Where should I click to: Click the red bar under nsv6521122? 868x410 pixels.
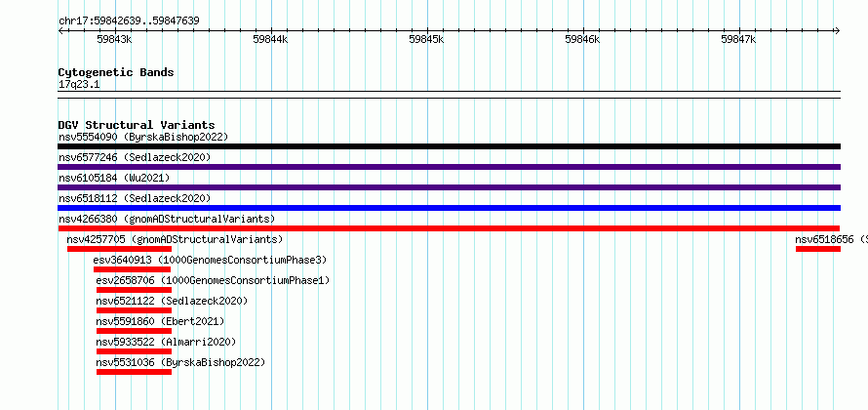coord(134,310)
